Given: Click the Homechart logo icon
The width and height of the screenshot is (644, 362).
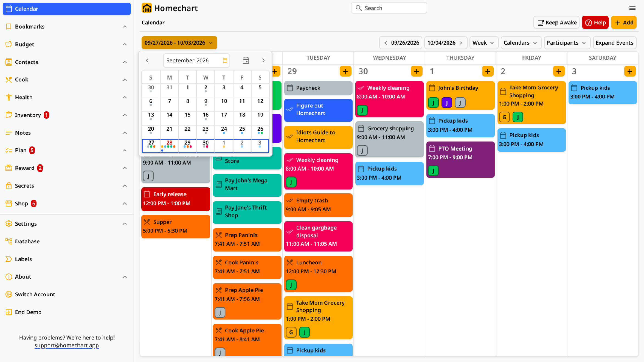Looking at the screenshot, I should [147, 8].
